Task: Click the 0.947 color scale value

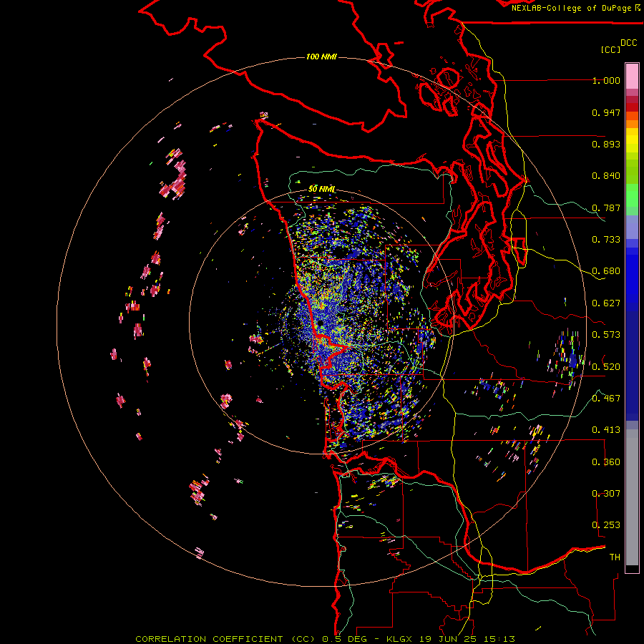Action: pyautogui.click(x=606, y=112)
